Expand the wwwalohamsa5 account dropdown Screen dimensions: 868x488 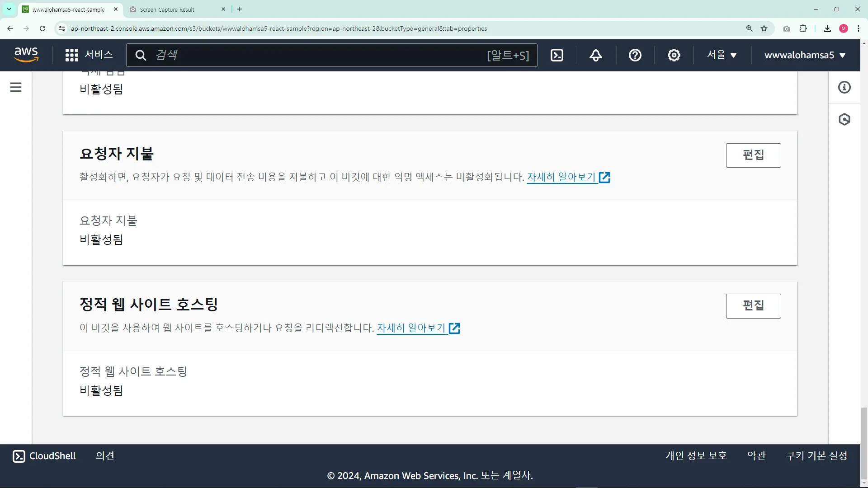click(x=805, y=55)
